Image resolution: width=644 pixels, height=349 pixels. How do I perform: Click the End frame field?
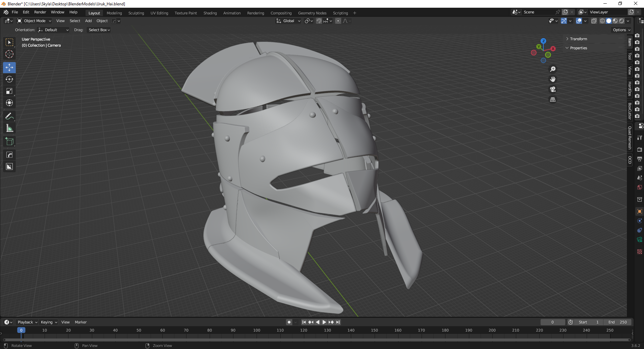click(618, 322)
